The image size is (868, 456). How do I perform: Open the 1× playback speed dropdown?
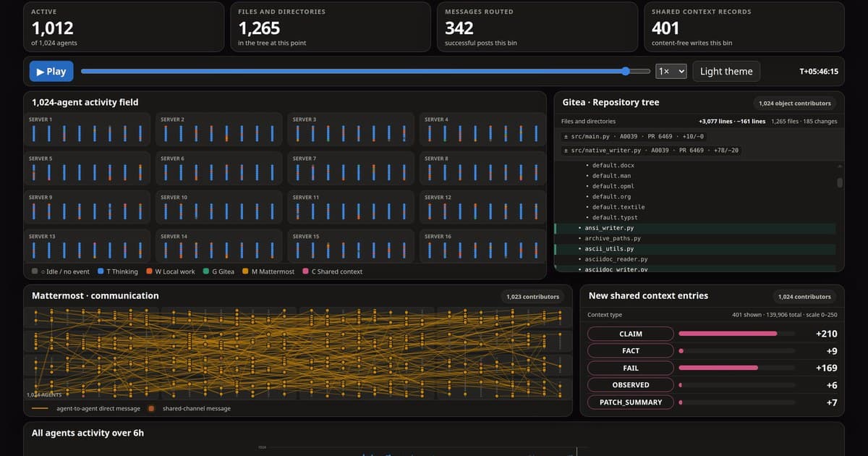pos(671,71)
